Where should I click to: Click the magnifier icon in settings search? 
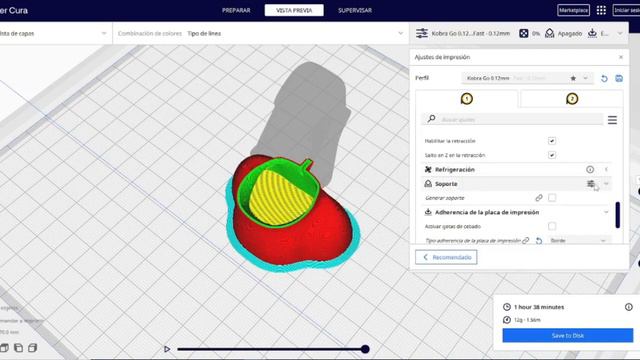pyautogui.click(x=431, y=119)
